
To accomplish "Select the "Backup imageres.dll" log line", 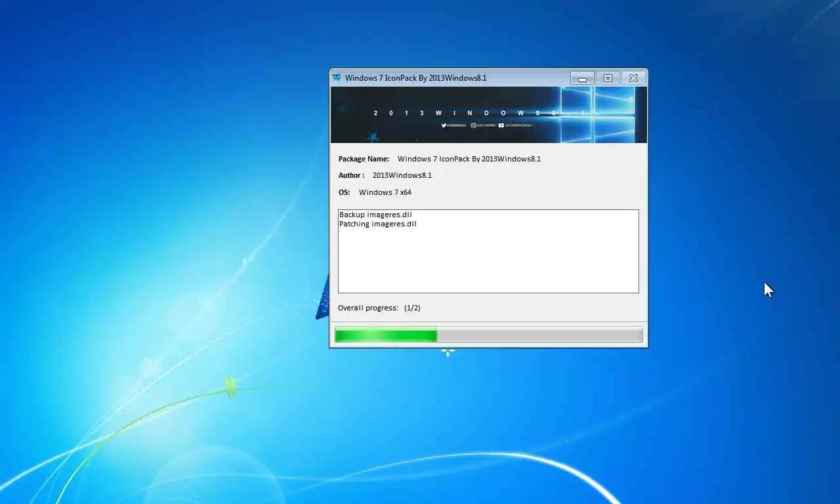I will tap(375, 215).
